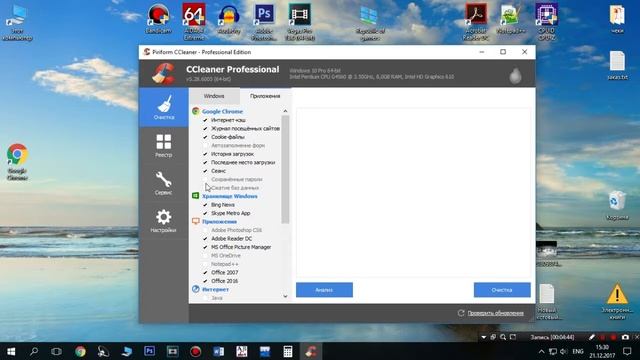The width and height of the screenshot is (640, 360).
Task: Click Photoshop icon in the taskbar
Action: 149,351
